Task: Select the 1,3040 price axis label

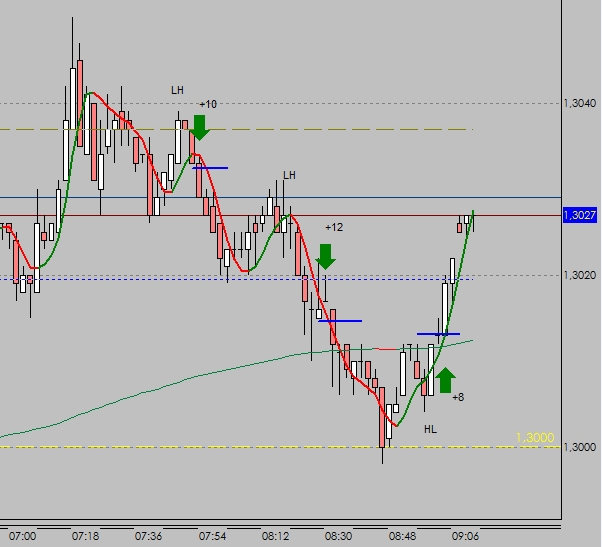Action: coord(580,103)
